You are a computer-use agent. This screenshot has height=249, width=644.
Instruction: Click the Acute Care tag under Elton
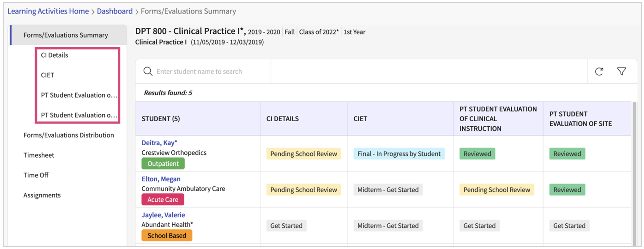(163, 200)
